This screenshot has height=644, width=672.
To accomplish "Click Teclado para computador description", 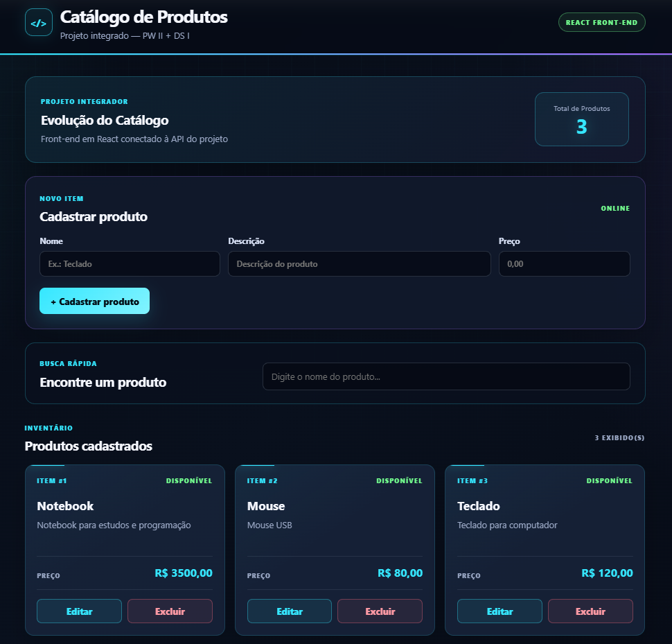I will tap(507, 525).
